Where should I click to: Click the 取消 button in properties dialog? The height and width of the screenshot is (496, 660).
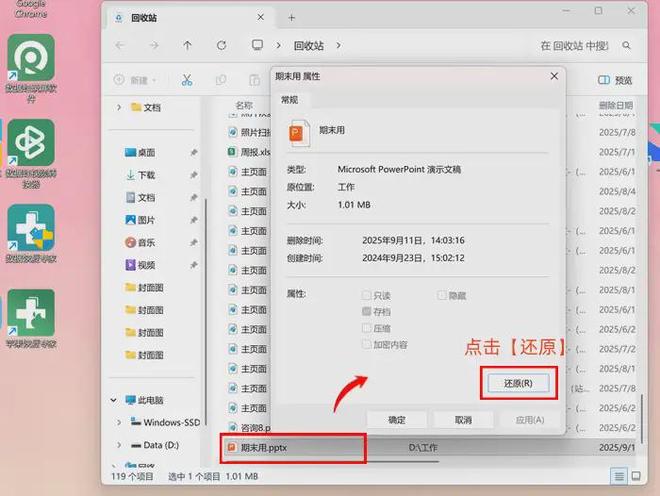(463, 420)
